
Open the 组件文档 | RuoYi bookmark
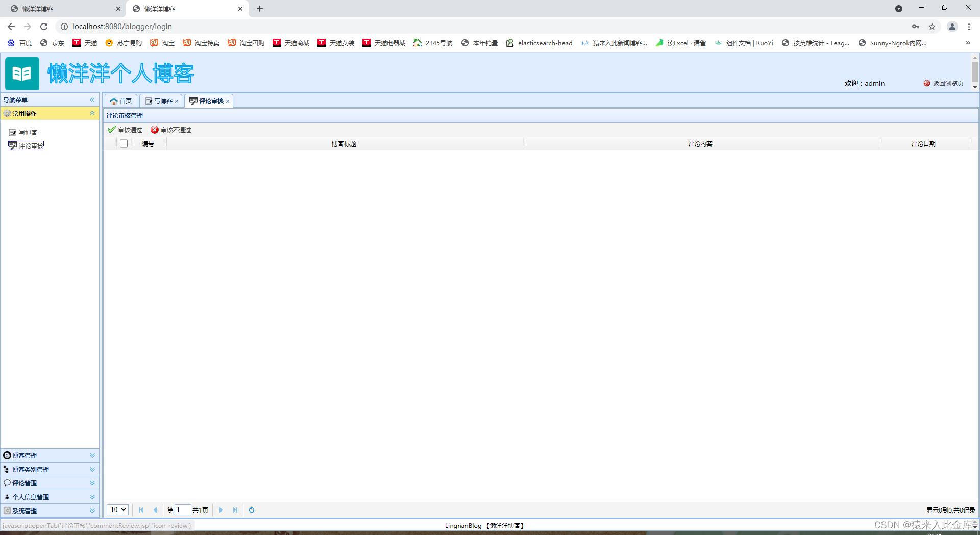click(x=744, y=43)
